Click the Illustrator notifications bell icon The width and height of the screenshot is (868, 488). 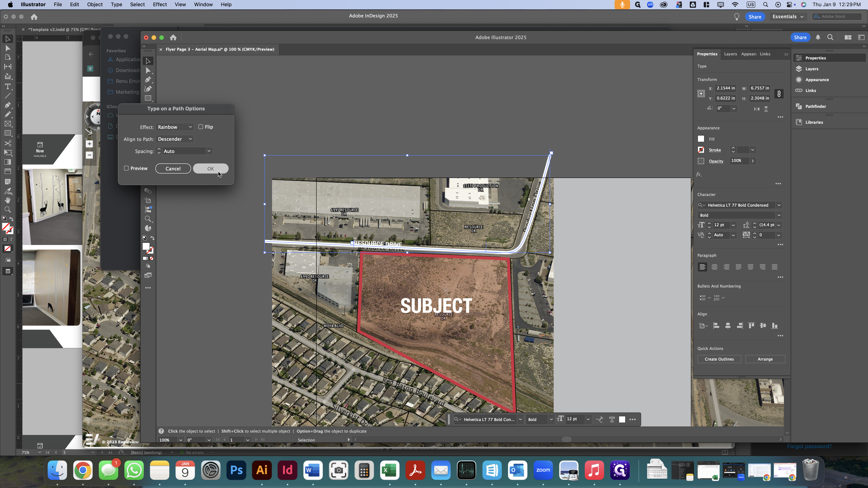818,37
